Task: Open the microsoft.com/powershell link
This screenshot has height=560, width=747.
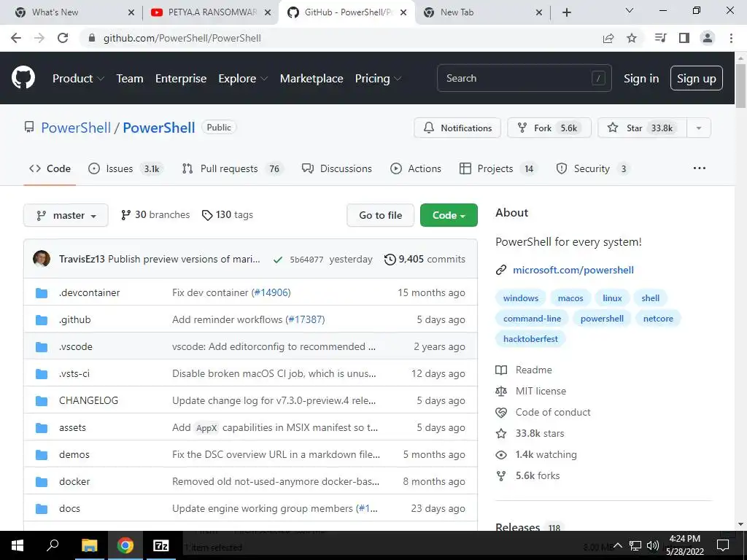Action: (x=573, y=270)
